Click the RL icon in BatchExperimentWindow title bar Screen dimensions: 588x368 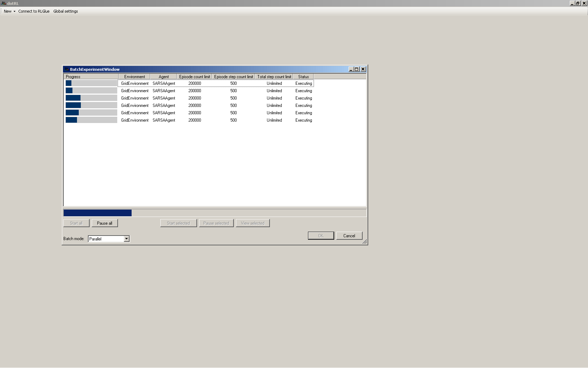click(67, 69)
